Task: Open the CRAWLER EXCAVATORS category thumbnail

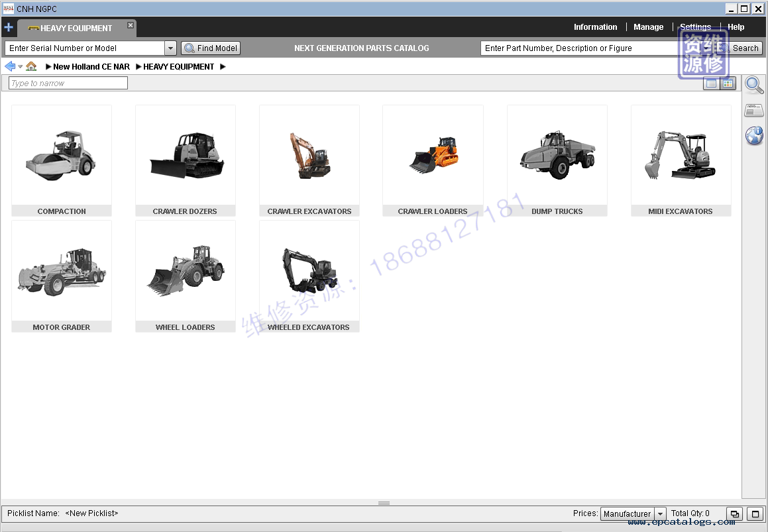Action: pyautogui.click(x=309, y=160)
